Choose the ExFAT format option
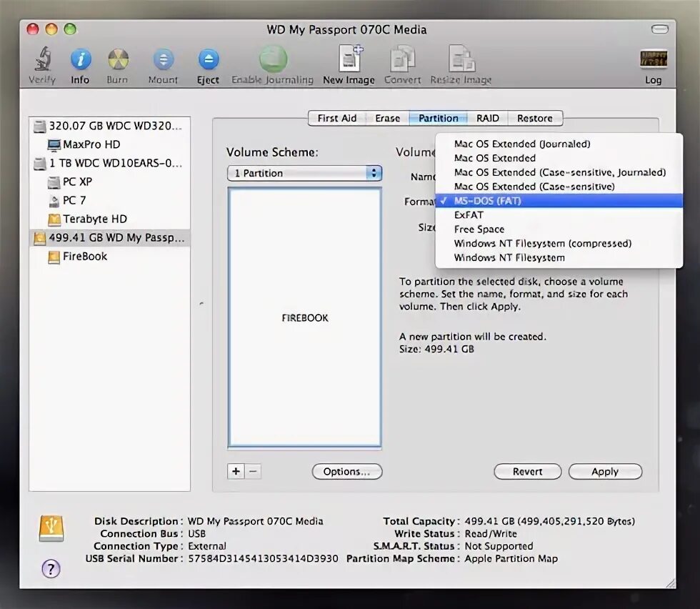 [559, 215]
